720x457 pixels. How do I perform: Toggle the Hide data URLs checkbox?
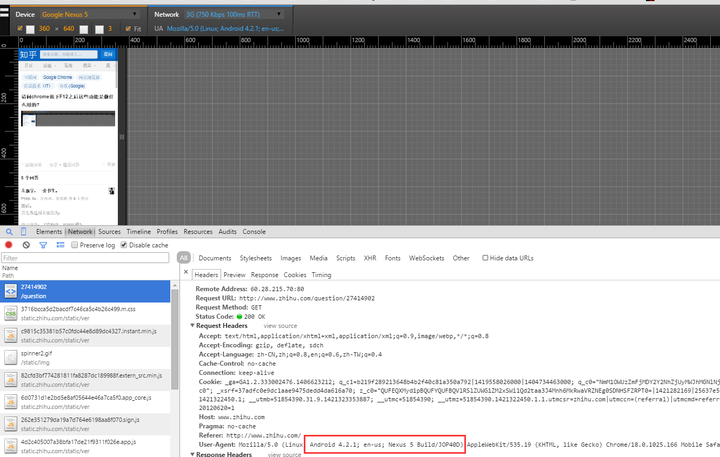(x=485, y=258)
